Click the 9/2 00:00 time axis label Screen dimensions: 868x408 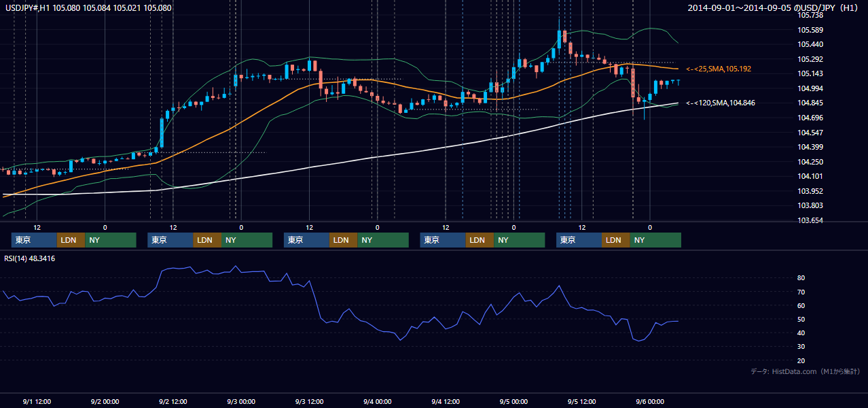point(105,401)
